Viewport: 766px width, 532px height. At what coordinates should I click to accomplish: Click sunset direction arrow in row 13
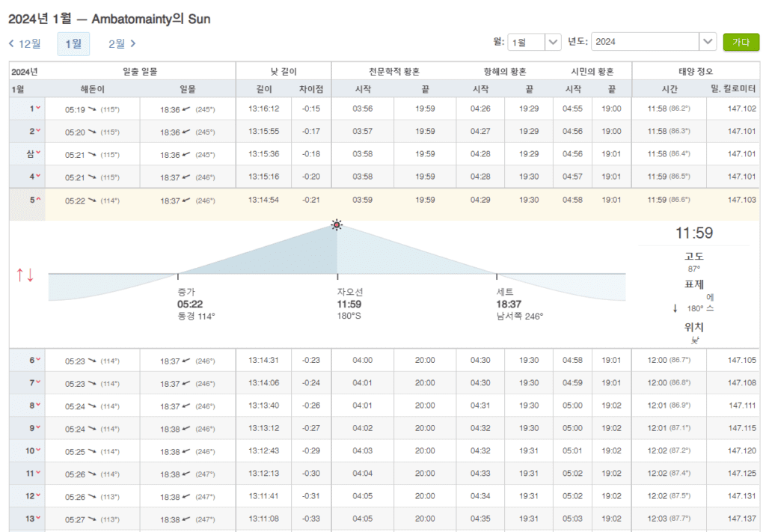click(x=186, y=519)
